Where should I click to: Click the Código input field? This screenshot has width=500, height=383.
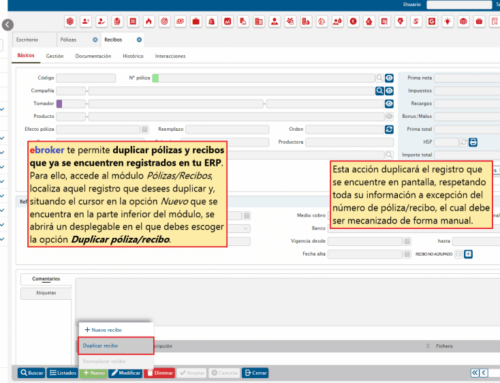86,78
